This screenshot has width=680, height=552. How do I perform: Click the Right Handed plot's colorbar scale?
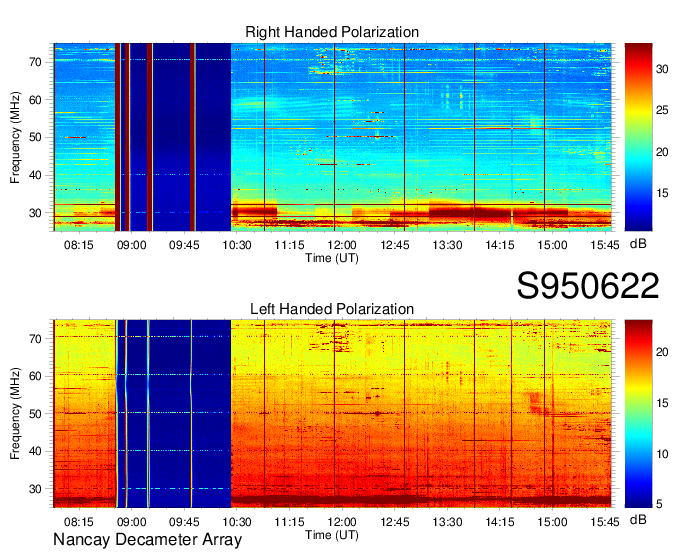[x=638, y=137]
